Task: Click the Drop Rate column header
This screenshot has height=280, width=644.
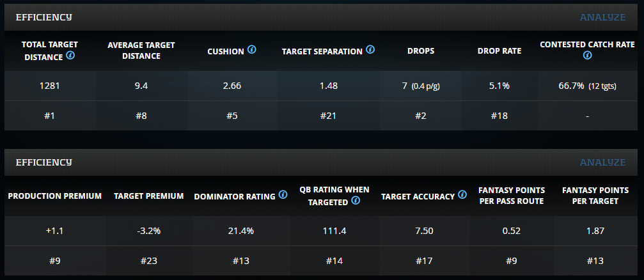Action: point(499,51)
